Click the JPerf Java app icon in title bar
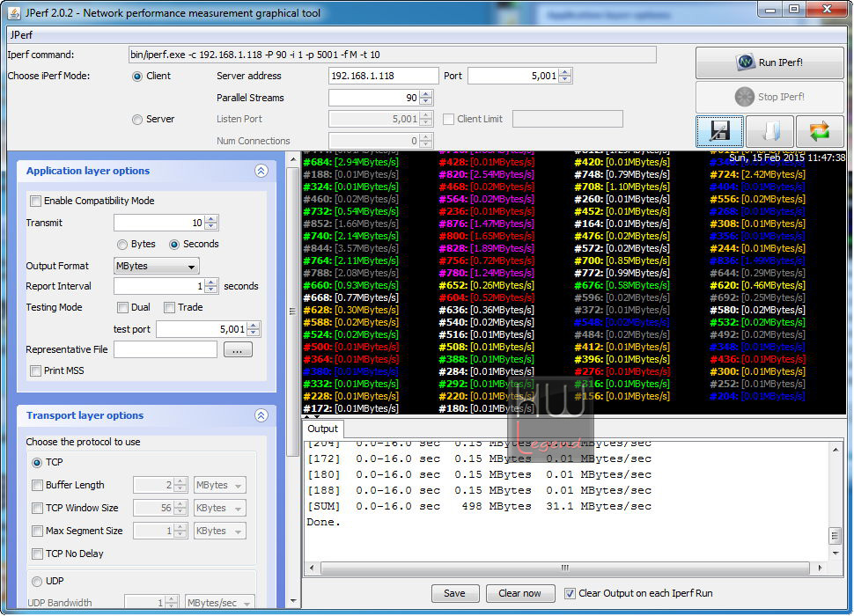 click(14, 12)
